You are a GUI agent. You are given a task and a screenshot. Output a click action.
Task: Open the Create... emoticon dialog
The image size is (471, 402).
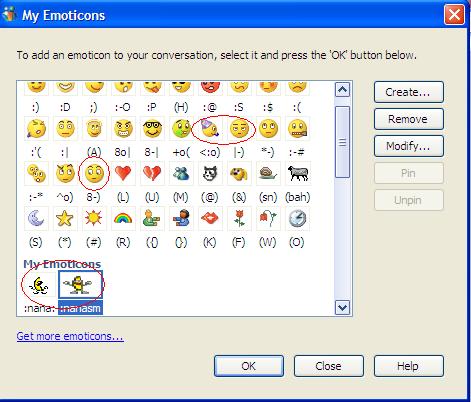[x=409, y=92]
